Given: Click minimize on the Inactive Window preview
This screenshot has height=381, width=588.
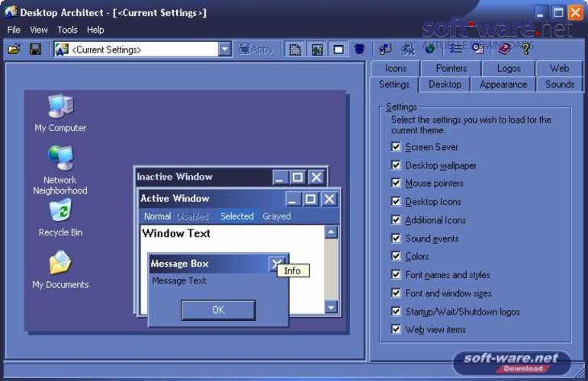Looking at the screenshot, I should [279, 178].
